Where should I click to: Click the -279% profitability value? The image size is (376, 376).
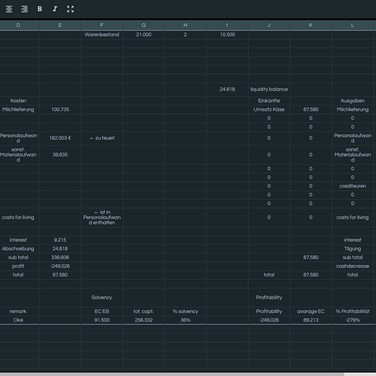(x=353, y=320)
